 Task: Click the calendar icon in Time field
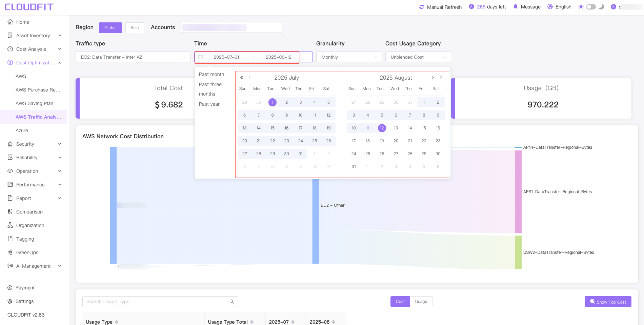tap(201, 57)
